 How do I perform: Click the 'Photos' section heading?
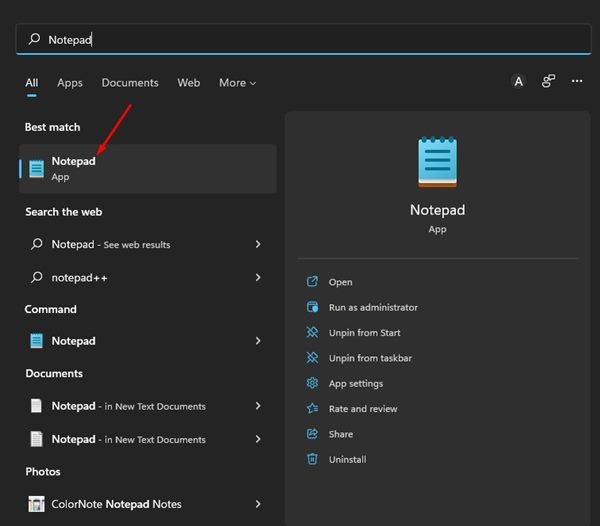(x=43, y=472)
